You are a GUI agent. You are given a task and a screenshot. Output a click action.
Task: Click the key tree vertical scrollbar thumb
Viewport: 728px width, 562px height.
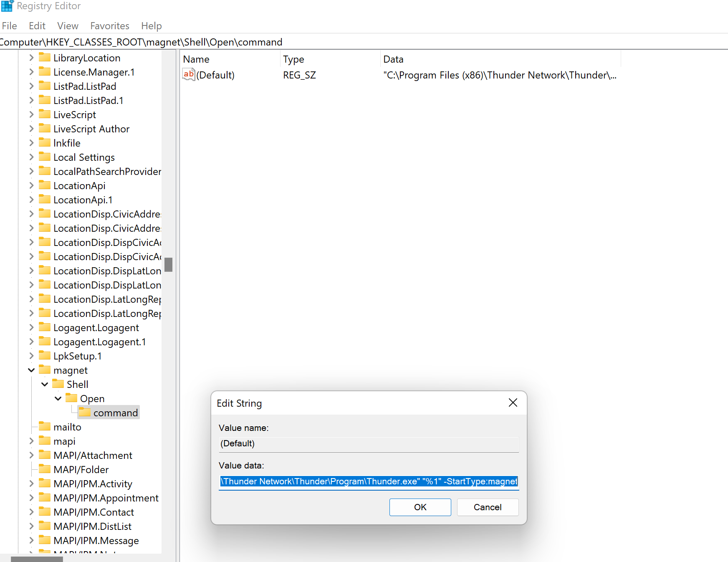click(169, 265)
